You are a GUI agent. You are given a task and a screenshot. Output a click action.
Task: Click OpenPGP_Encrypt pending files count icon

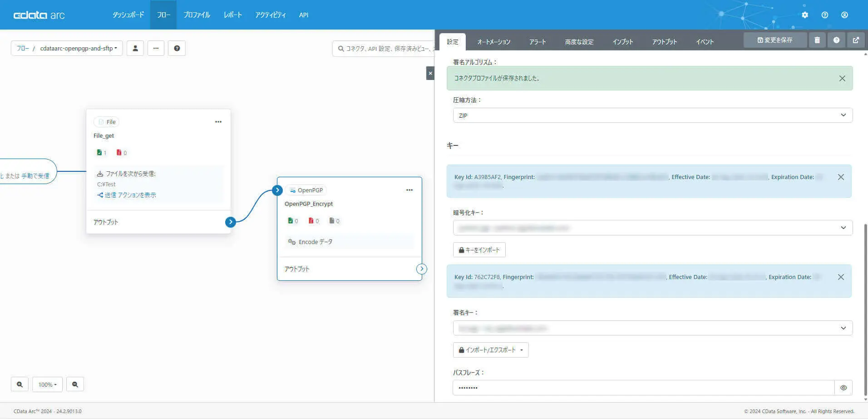[x=332, y=221]
